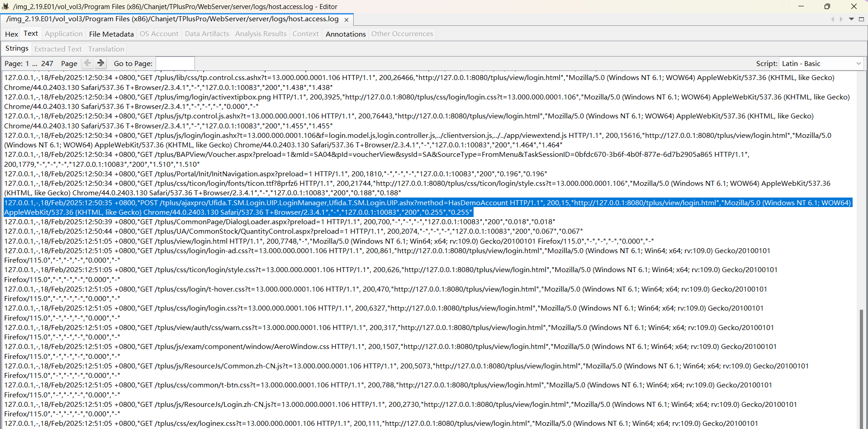Select the Strings sub-tab
Image resolution: width=868 pixels, height=429 pixels.
[x=17, y=48]
